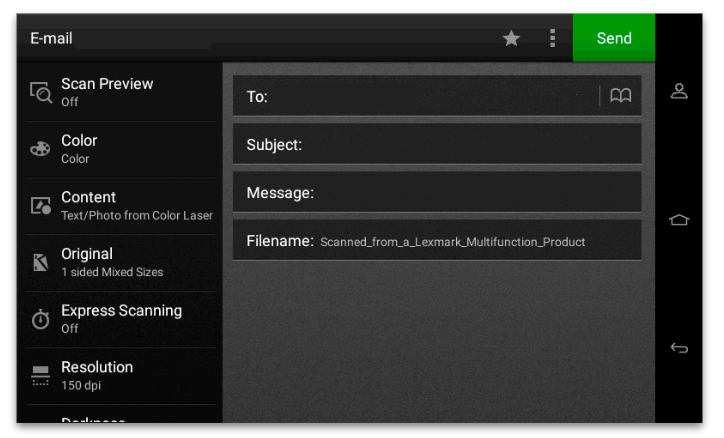The width and height of the screenshot is (724, 438).
Task: Open the Scan Preview setting label
Action: click(107, 84)
